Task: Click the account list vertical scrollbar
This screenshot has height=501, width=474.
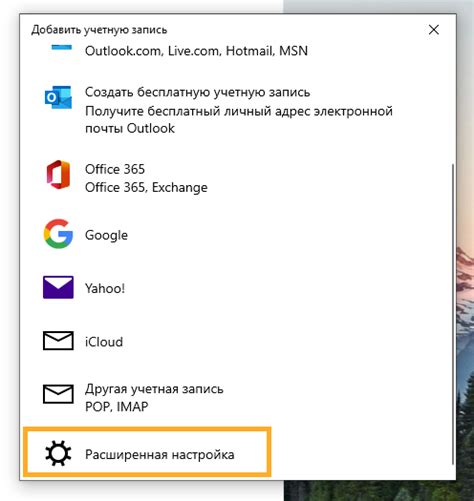Action: click(452, 314)
